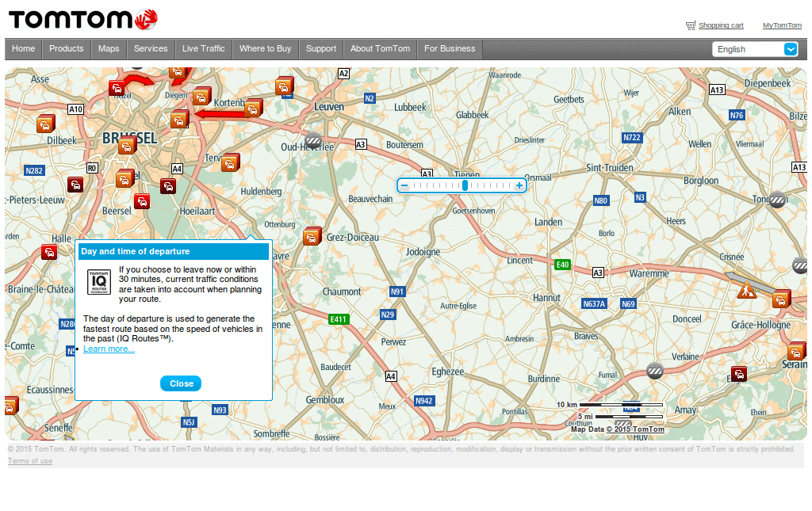Click the E40 road sign on map
This screenshot has height=511, width=812.
pos(562,265)
